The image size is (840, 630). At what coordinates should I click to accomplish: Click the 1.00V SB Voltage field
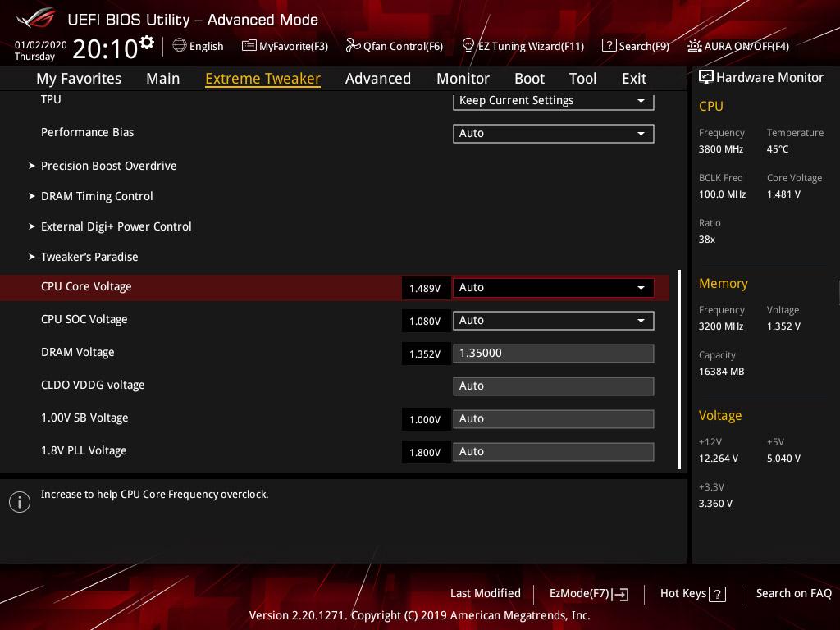pos(554,419)
